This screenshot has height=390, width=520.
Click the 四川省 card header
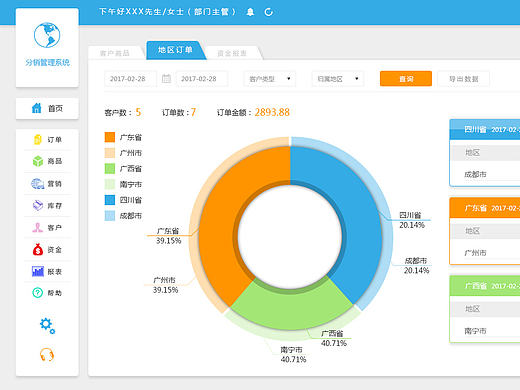click(485, 129)
